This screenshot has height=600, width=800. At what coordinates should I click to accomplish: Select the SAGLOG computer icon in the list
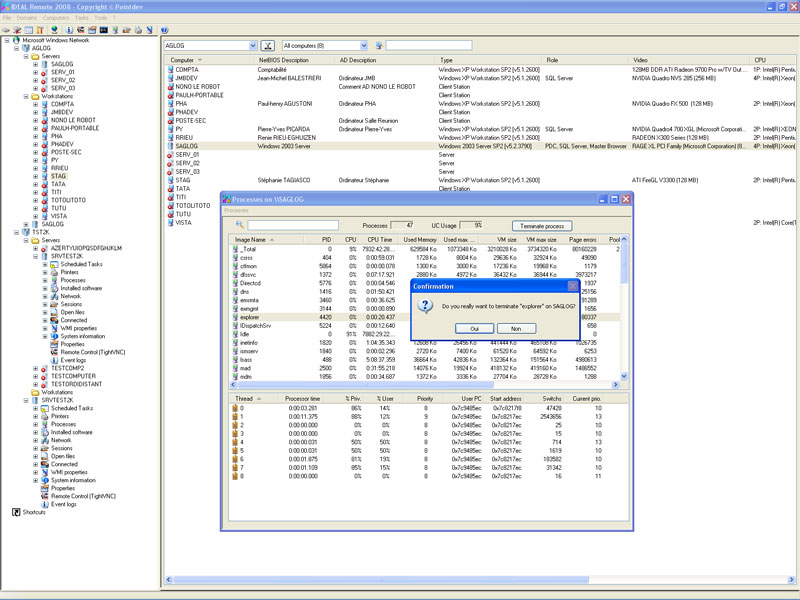(170, 146)
